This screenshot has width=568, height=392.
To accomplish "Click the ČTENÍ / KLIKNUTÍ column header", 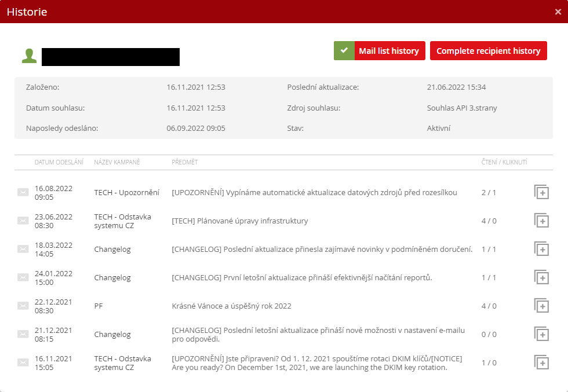I will [x=504, y=162].
